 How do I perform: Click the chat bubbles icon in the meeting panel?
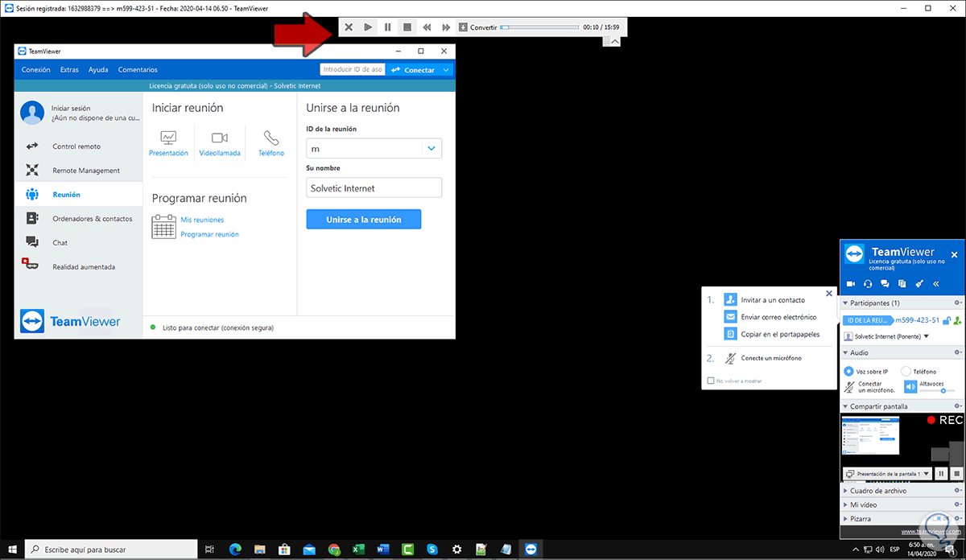(885, 283)
